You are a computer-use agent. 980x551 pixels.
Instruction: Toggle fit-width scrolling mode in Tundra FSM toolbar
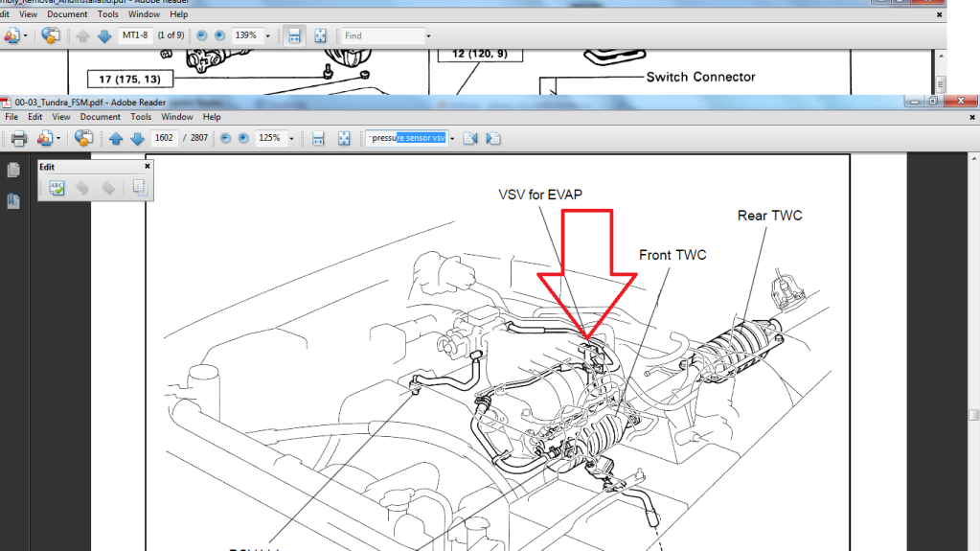pos(318,138)
